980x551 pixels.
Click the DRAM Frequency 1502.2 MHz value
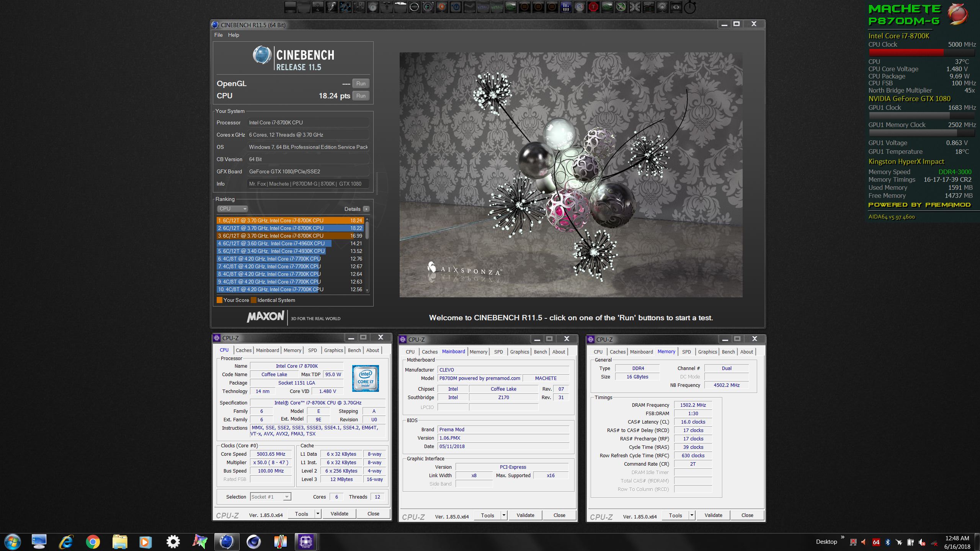(693, 405)
